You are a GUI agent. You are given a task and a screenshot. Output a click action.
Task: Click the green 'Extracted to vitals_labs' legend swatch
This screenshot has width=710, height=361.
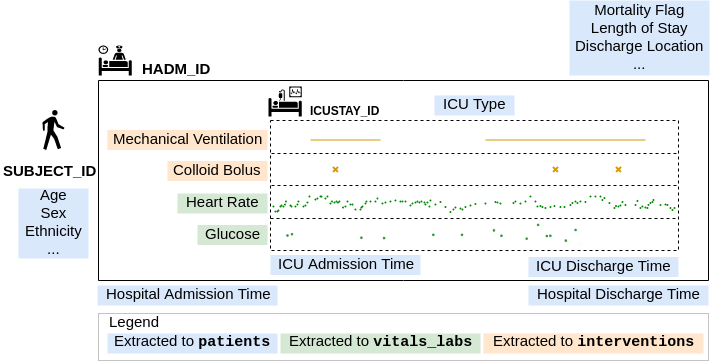click(380, 342)
